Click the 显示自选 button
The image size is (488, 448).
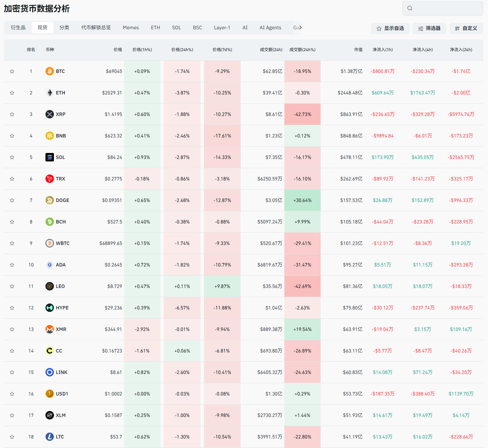(390, 29)
